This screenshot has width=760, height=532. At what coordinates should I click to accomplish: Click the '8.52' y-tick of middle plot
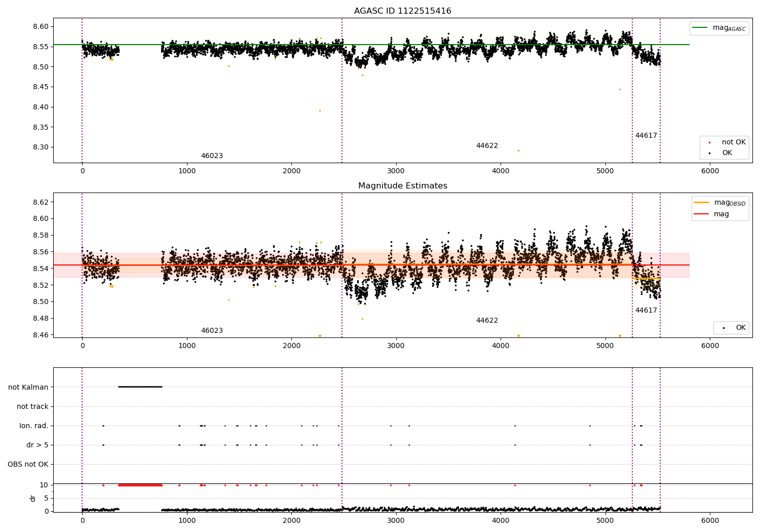click(x=41, y=285)
